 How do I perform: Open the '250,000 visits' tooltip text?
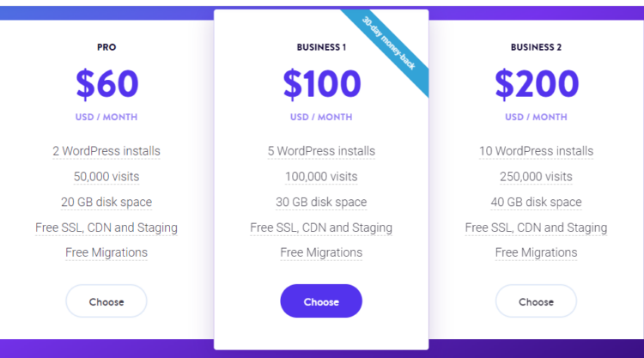536,177
